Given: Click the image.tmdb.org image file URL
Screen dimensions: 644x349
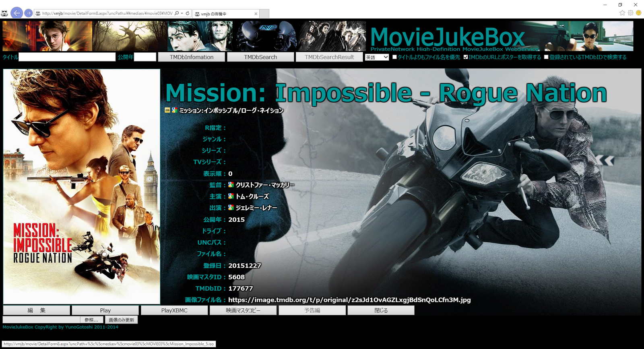Looking at the screenshot, I should point(349,300).
